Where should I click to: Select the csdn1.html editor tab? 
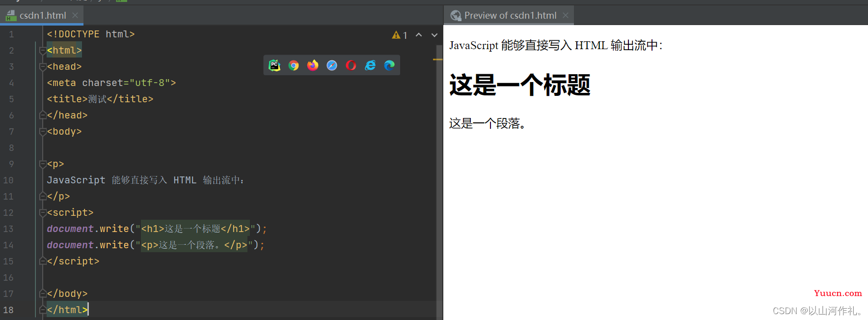coord(42,15)
